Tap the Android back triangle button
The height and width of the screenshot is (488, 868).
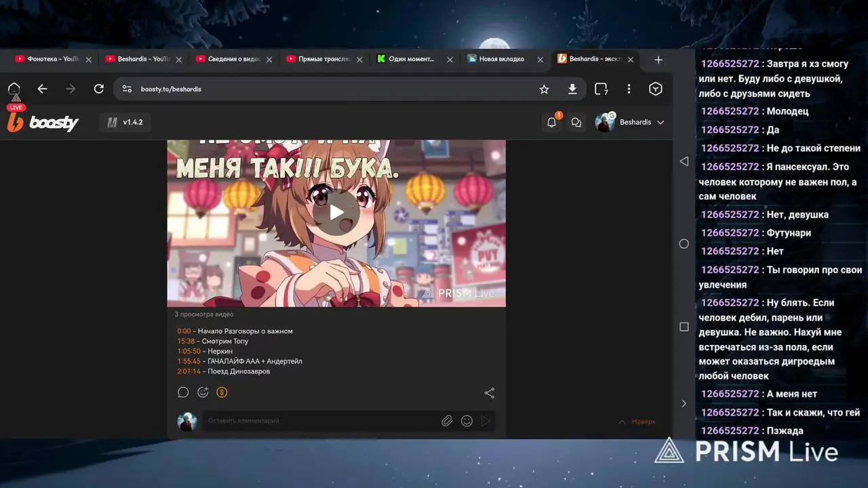pyautogui.click(x=684, y=161)
